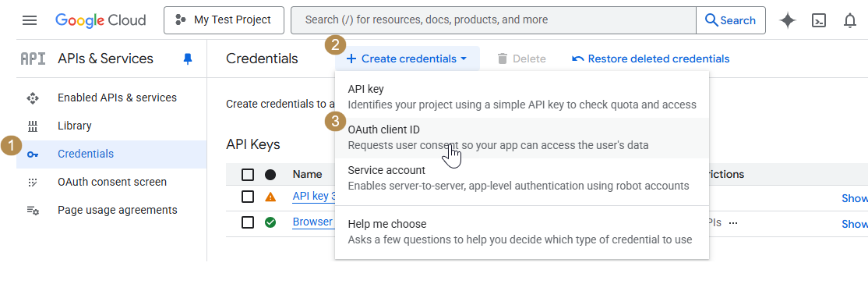Click Enabled APIs & services icon
The width and height of the screenshot is (868, 291).
(33, 98)
